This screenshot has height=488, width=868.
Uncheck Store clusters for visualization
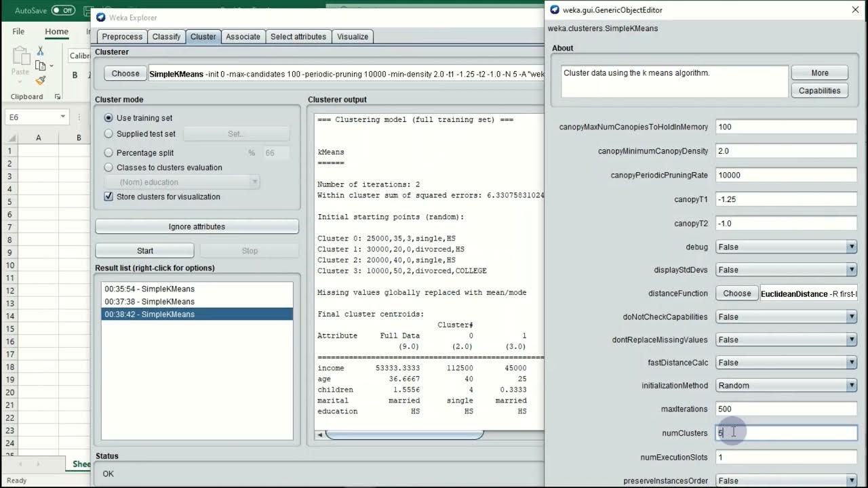[x=108, y=197]
